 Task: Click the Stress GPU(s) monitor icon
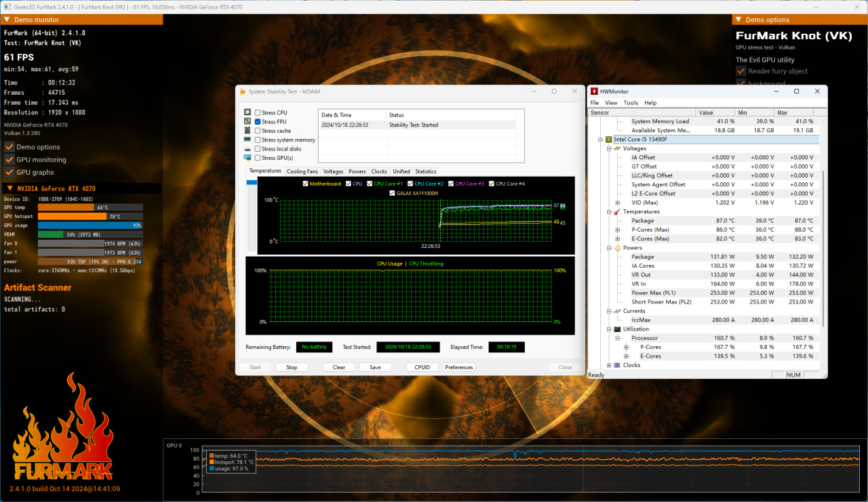(x=248, y=158)
